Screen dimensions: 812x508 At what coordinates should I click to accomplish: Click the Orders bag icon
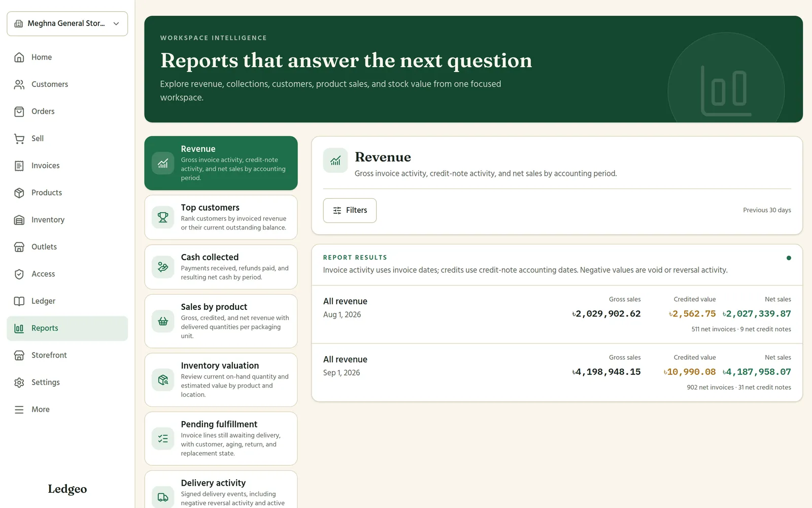pyautogui.click(x=19, y=111)
